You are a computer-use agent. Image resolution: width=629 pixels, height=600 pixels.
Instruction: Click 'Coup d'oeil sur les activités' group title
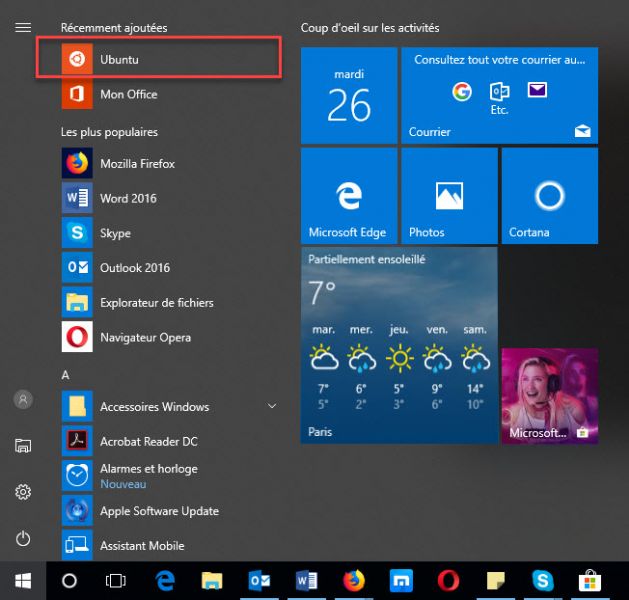(x=370, y=28)
